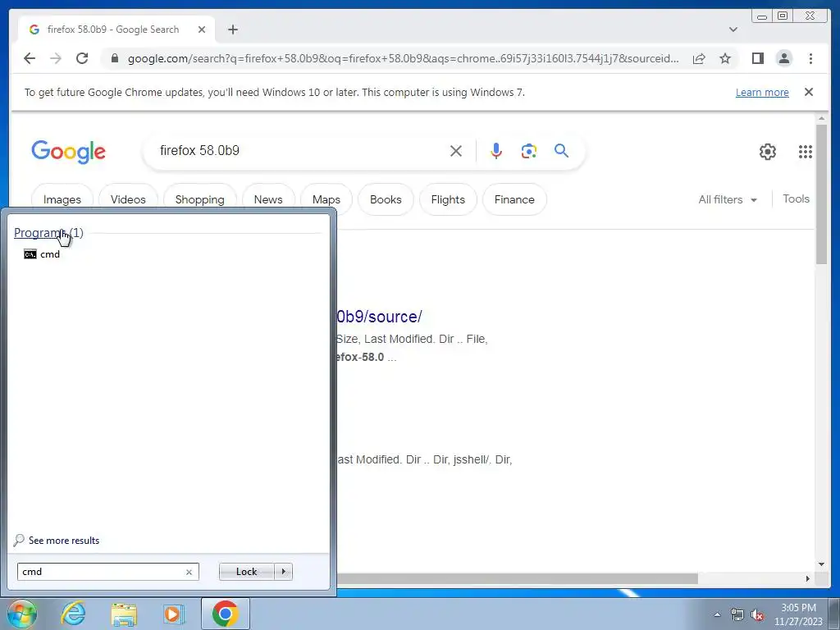Click the horizontal scrollbar right arrow
The height and width of the screenshot is (630, 840).
tap(808, 578)
